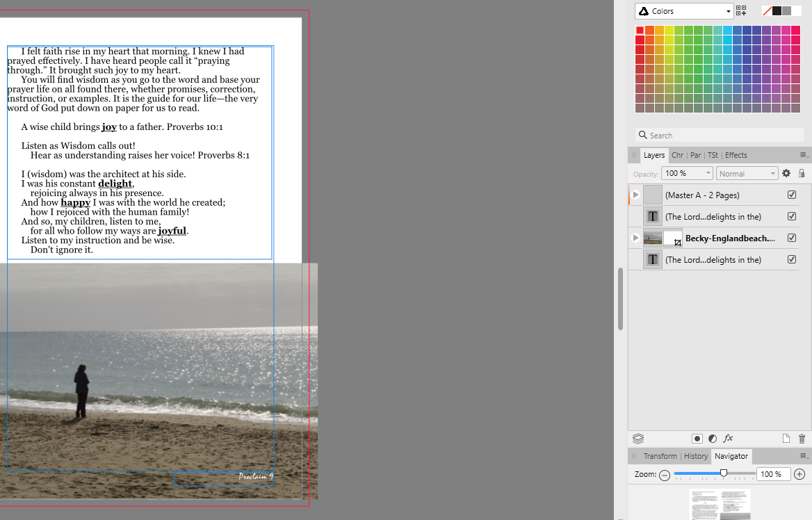The height and width of the screenshot is (520, 812).
Task: Switch to the Effects tab
Action: [736, 155]
